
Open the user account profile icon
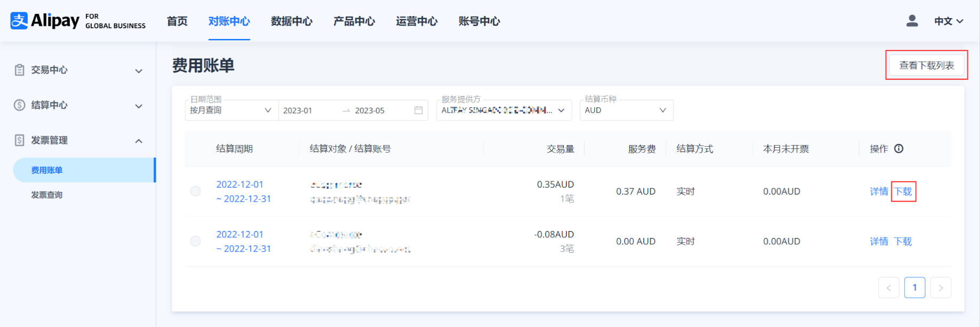pos(912,21)
